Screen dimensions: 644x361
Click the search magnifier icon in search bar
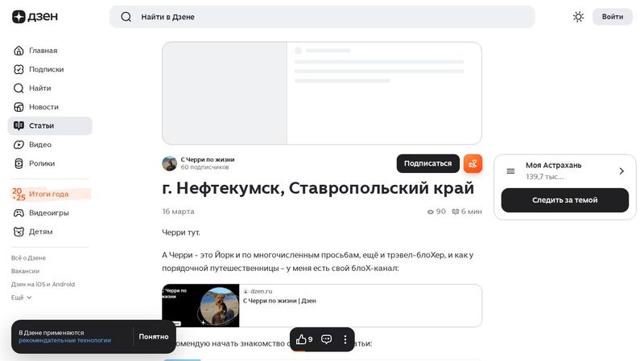click(x=126, y=17)
